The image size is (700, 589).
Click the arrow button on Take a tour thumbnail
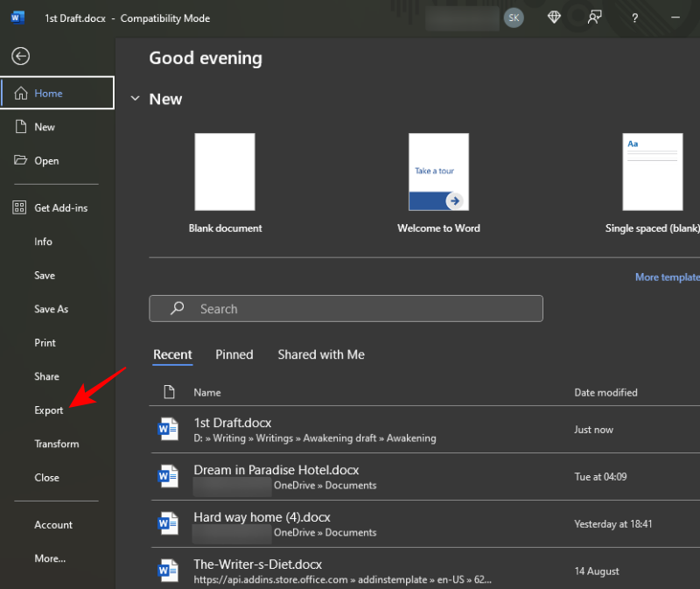455,201
